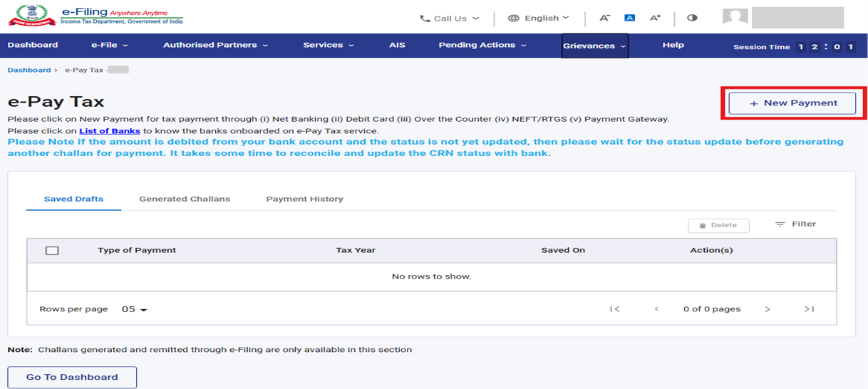Increase font size with A+ icon
This screenshot has height=389, width=868.
pos(655,18)
